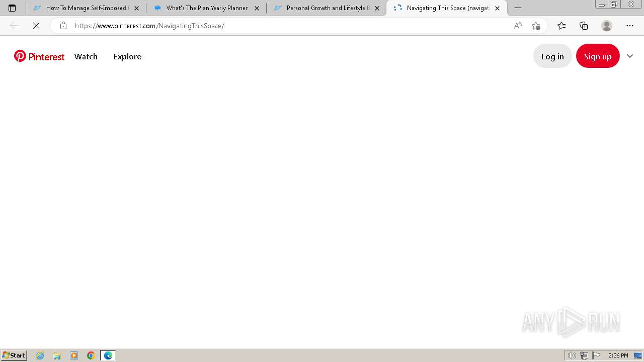
Task: Launch Internet Explorer from taskbar
Action: [40, 355]
